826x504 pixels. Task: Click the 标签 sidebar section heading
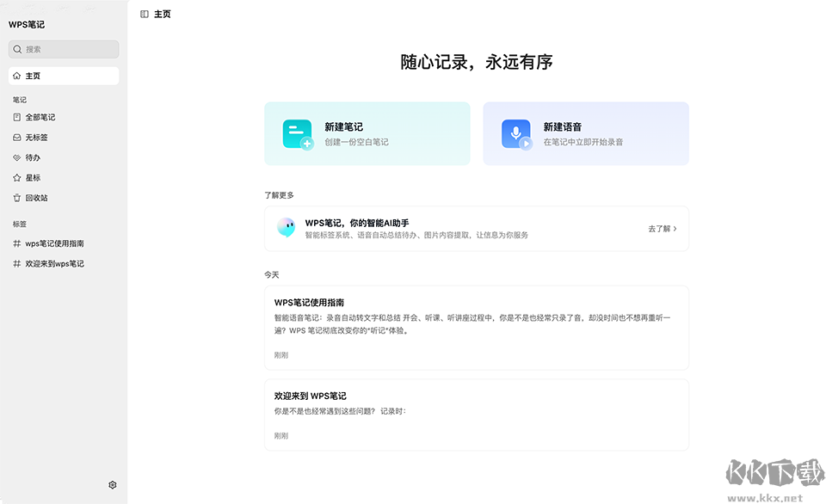pos(20,224)
